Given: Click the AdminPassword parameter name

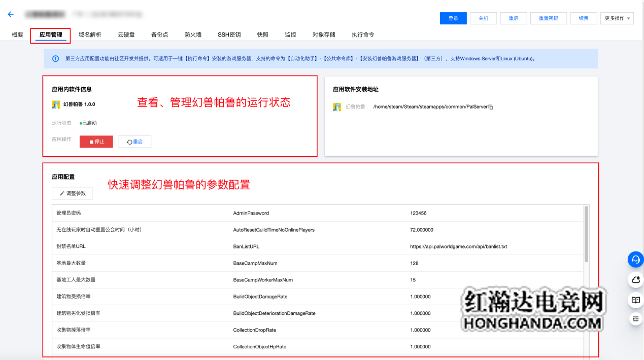Looking at the screenshot, I should [251, 213].
